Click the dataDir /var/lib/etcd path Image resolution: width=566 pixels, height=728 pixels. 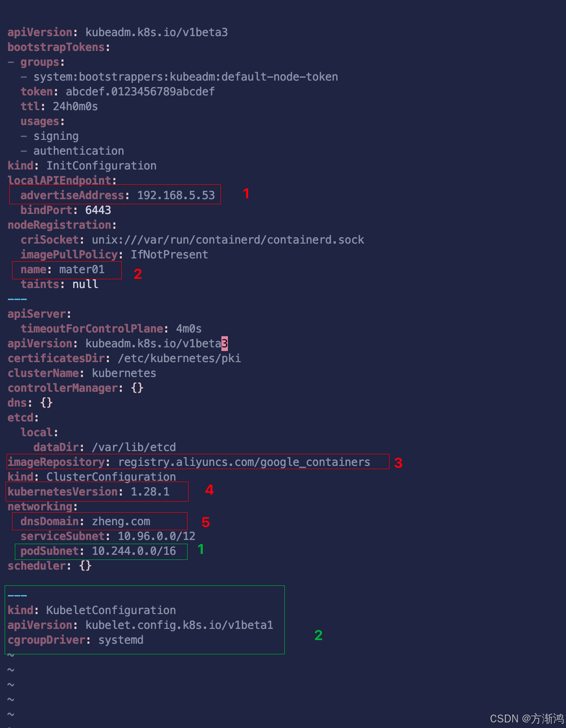pyautogui.click(x=134, y=447)
